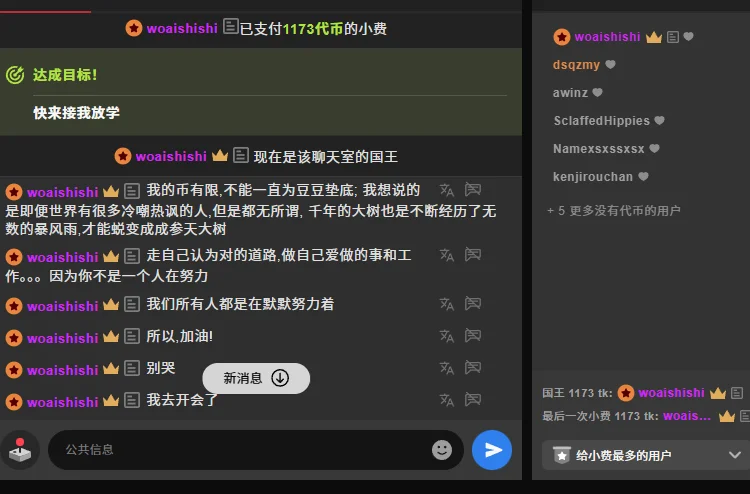Open the "给小费最多的用户" dropdown
Image resolution: width=750 pixels, height=494 pixels.
[x=646, y=455]
